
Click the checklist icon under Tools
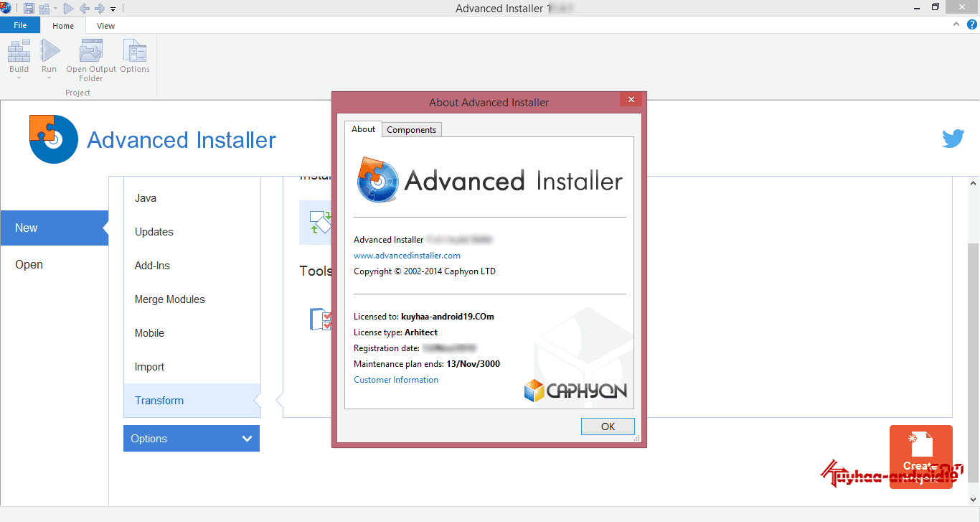point(321,319)
